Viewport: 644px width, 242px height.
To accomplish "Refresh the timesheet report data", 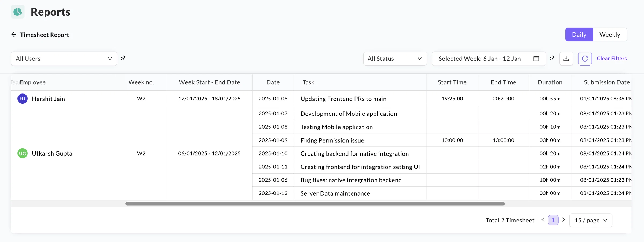I will [585, 59].
